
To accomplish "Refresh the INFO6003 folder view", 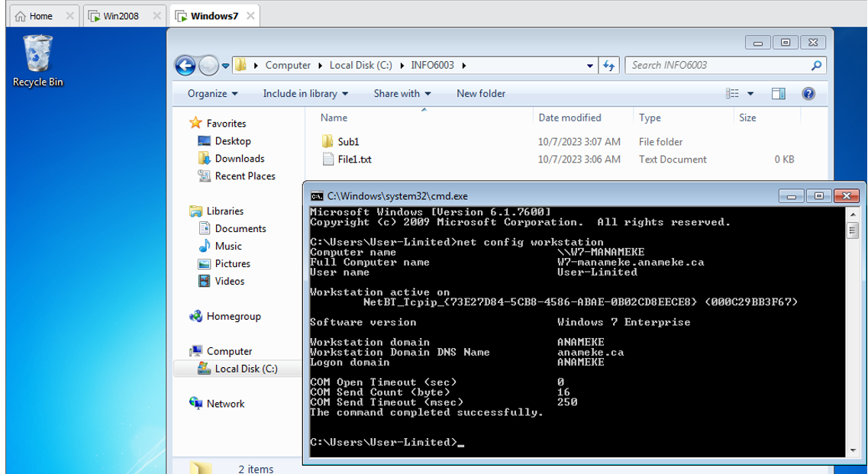I will [609, 66].
